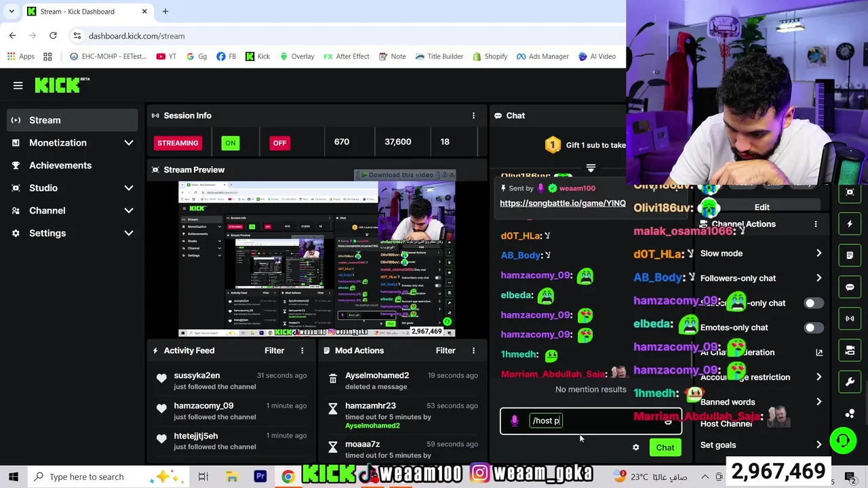868x488 pixels.
Task: Open AI moderation external link icon
Action: [819, 352]
